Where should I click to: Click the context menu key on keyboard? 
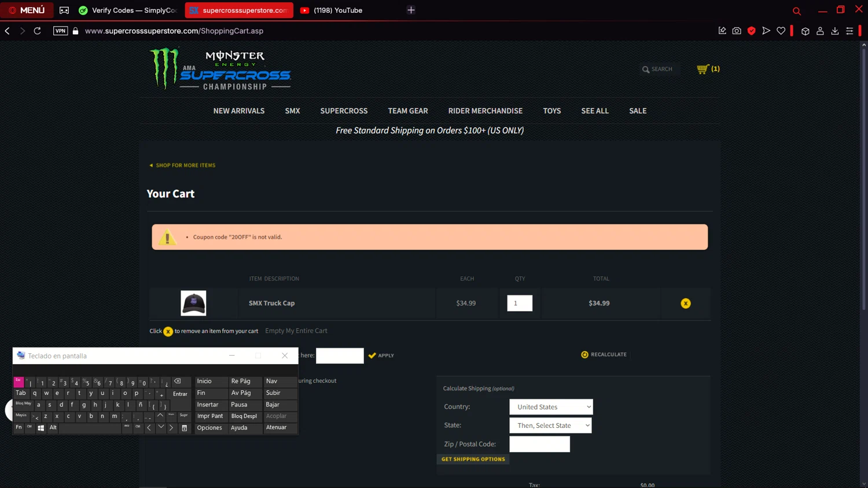point(185,428)
